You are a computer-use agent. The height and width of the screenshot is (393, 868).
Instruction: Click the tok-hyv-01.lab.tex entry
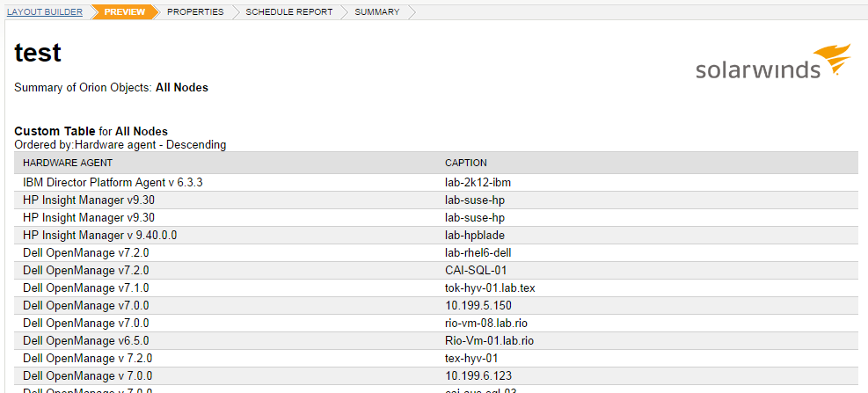pos(490,287)
